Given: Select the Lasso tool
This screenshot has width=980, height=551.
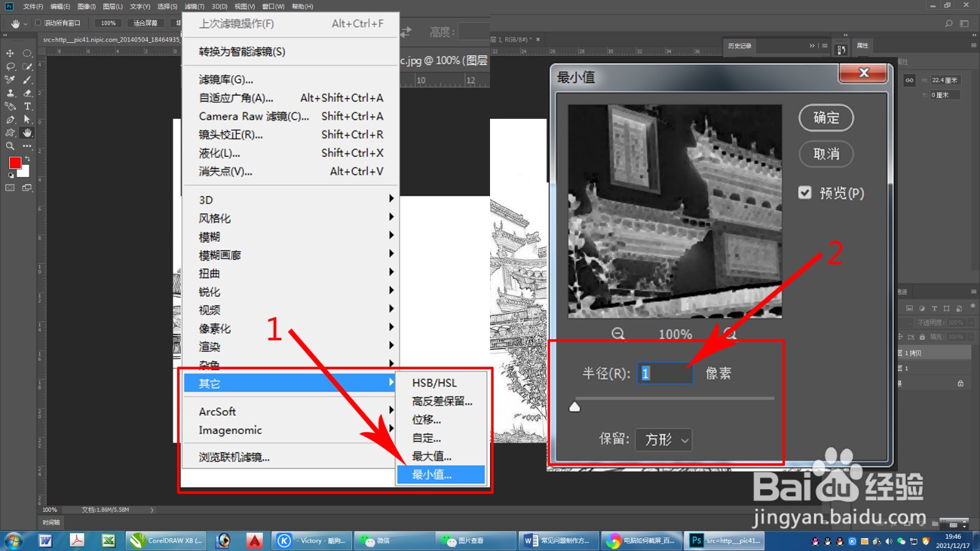Looking at the screenshot, I should pyautogui.click(x=10, y=67).
